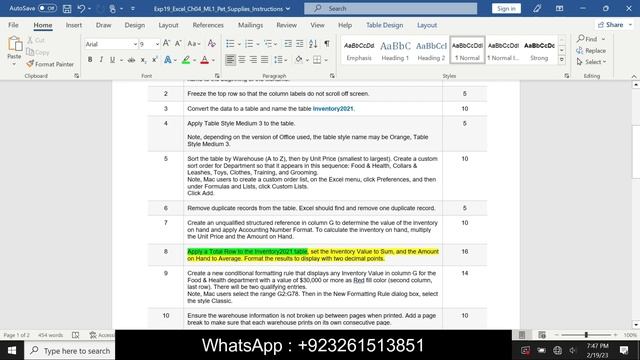Click the Cut scissors icon
The width and height of the screenshot is (640, 360).
(30, 40)
